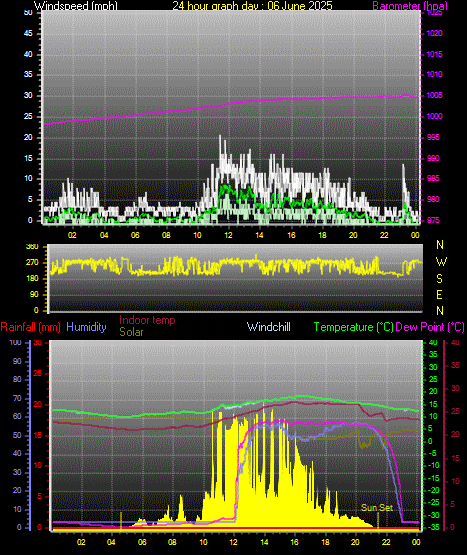Click the '30' windspeed axis value

pyautogui.click(x=28, y=95)
